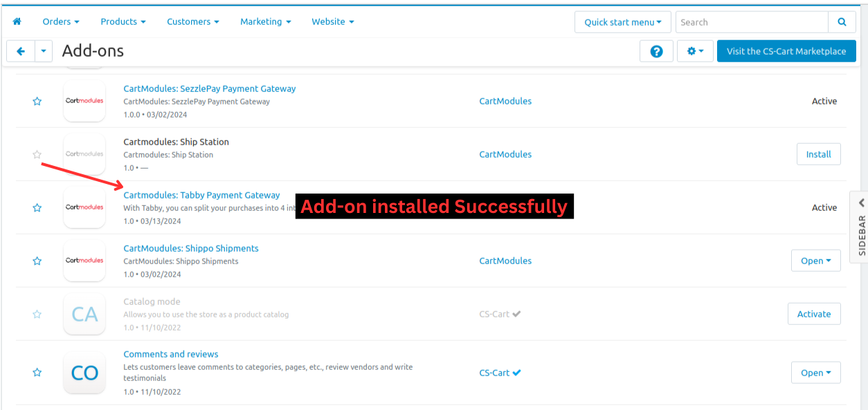Open the Orders menu
Viewport: 868px width, 410px height.
pos(61,21)
